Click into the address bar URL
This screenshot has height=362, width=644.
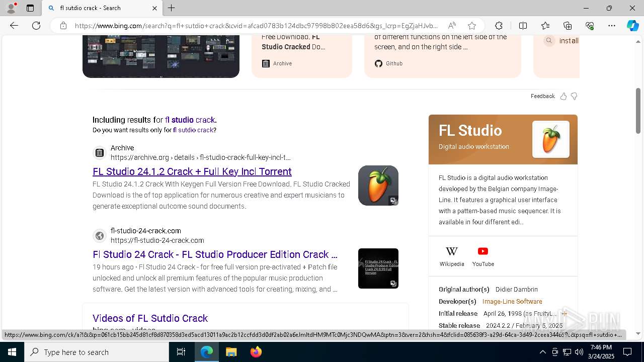(x=256, y=26)
